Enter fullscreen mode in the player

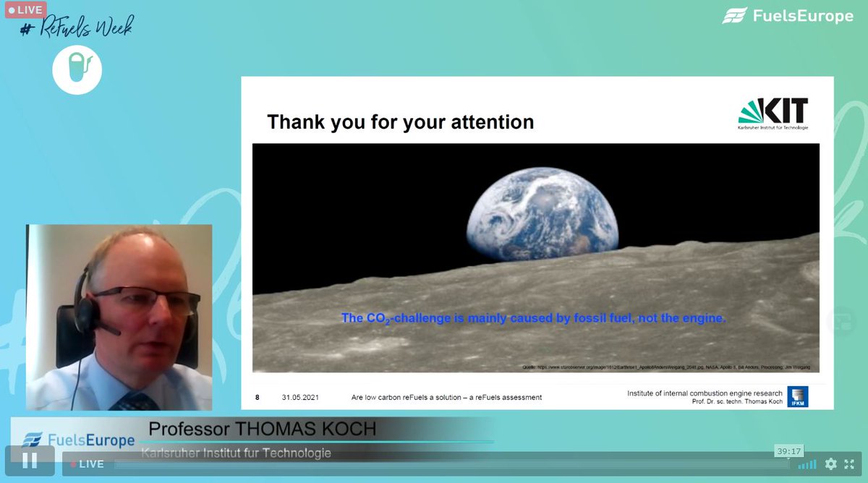tap(851, 464)
